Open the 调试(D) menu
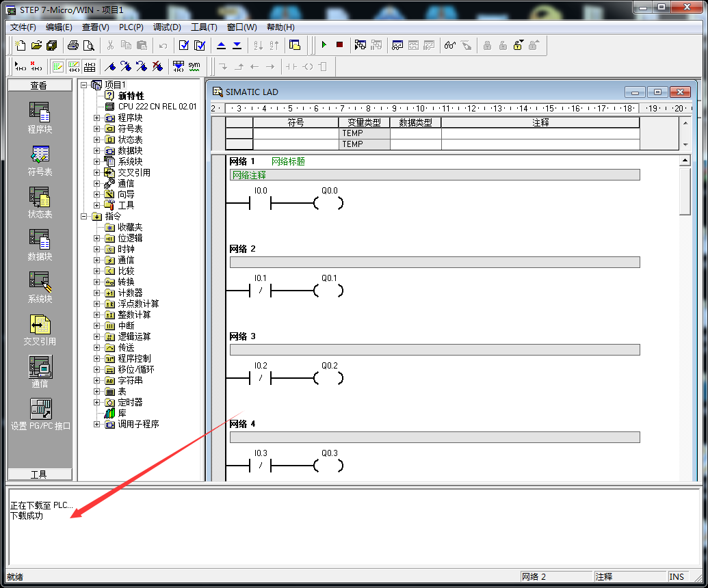The height and width of the screenshot is (588, 708). coord(167,27)
